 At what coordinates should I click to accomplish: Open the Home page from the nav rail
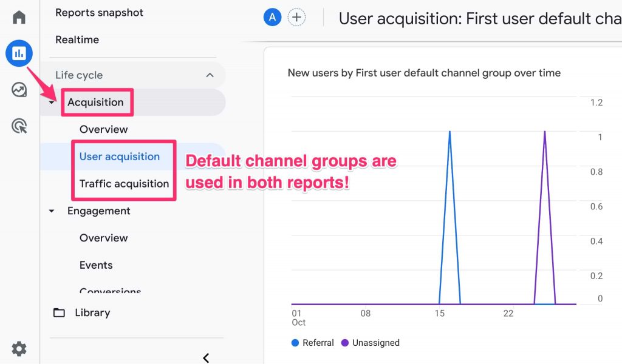(19, 18)
